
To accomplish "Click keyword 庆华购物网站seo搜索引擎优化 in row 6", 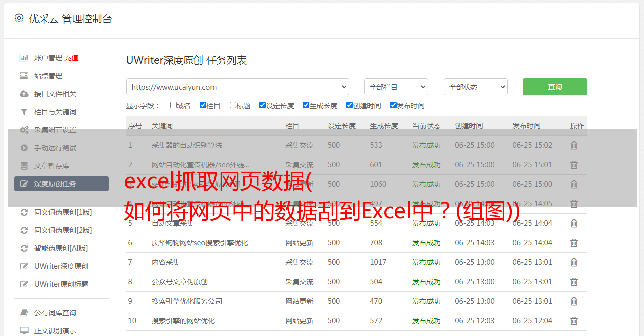I will 199,243.
